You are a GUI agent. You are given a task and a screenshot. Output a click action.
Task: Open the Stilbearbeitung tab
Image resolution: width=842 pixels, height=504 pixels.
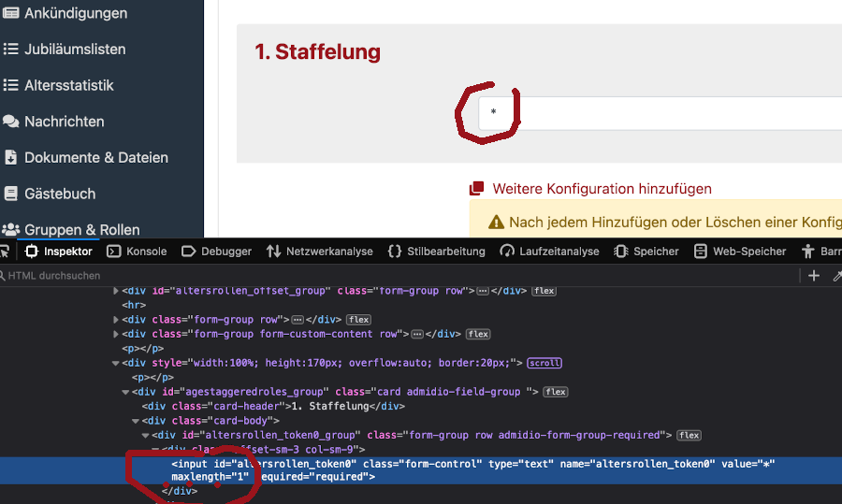coord(436,252)
